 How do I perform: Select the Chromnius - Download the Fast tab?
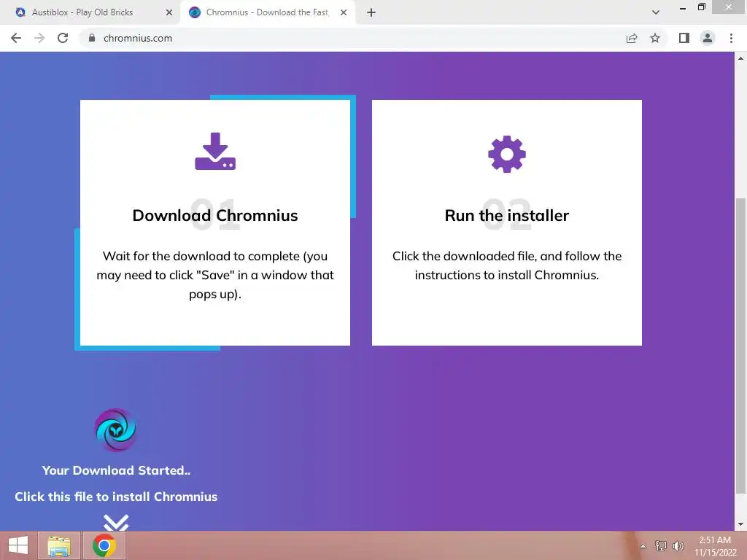(267, 12)
